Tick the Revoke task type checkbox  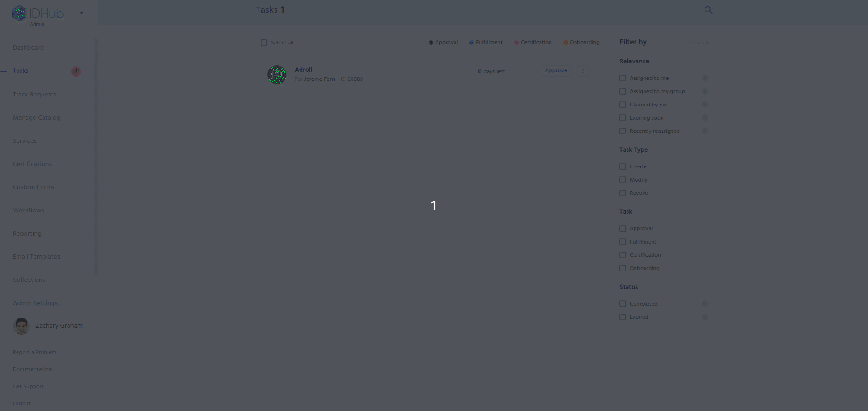click(x=623, y=193)
